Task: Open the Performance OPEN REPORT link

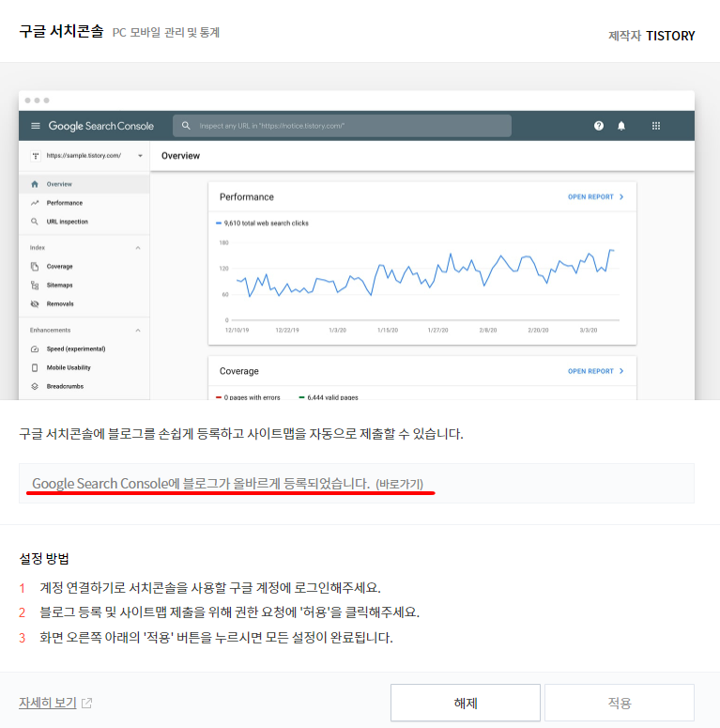Action: coord(590,197)
